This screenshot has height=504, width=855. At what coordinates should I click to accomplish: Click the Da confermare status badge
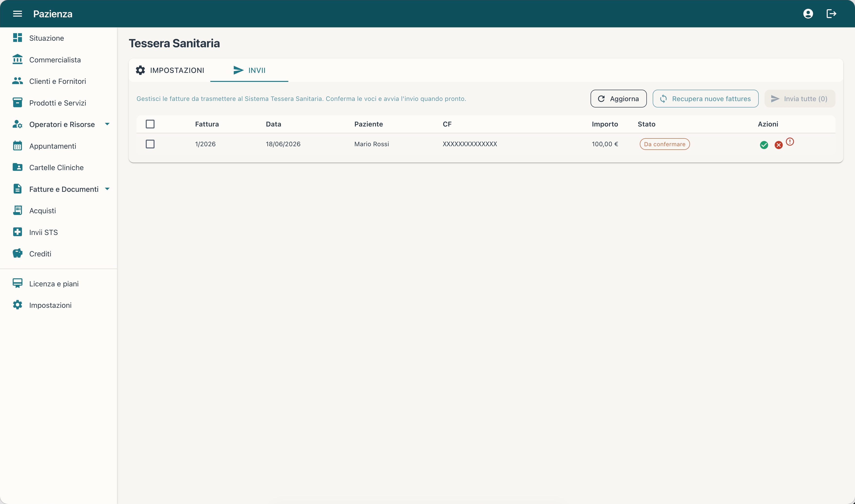pyautogui.click(x=664, y=144)
